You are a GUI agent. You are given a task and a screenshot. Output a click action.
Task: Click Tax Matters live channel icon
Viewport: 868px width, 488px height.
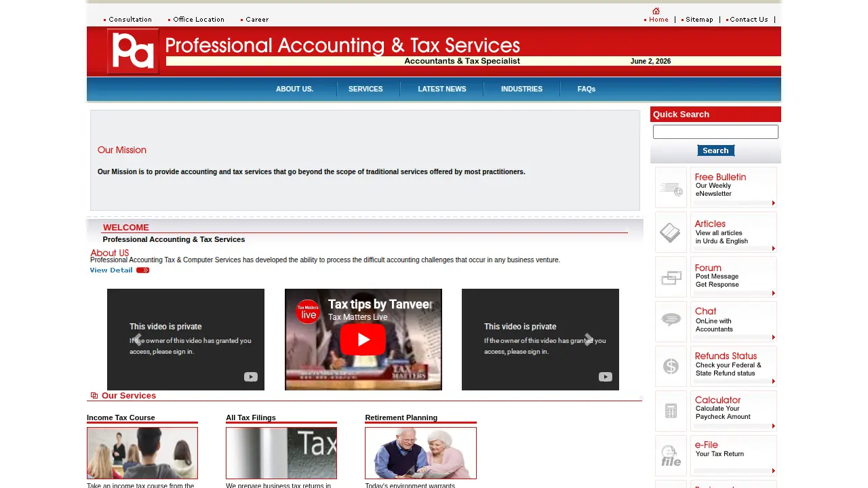pyautogui.click(x=308, y=312)
